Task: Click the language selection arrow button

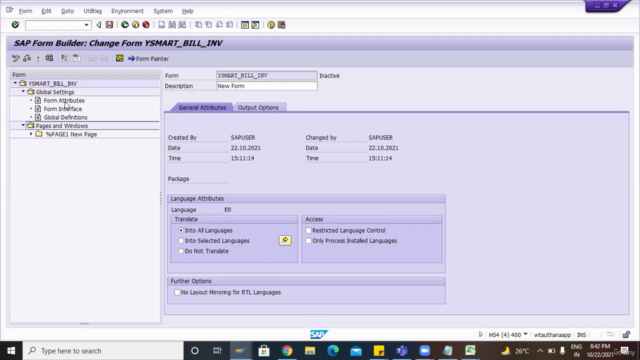Action: (x=285, y=240)
